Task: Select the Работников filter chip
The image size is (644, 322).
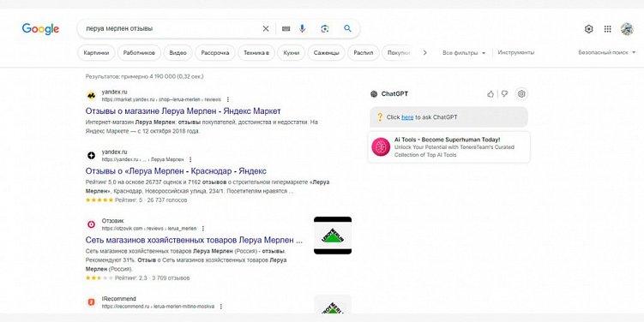Action: tap(139, 53)
